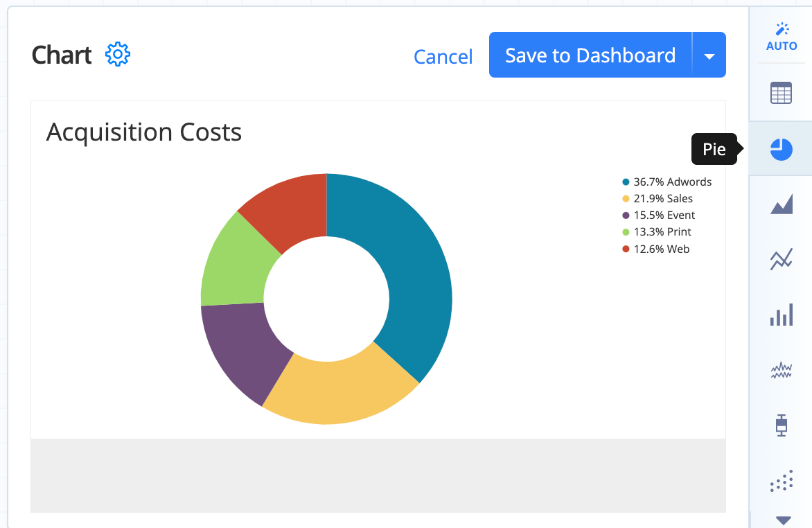Click legend text '13.3% Print'
Screen dimensions: 812x528
click(662, 231)
